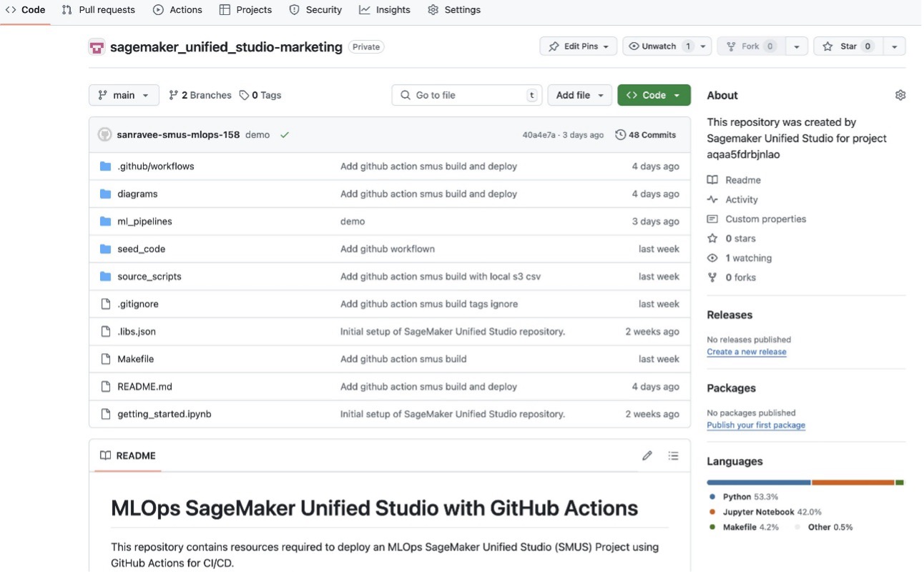Open the .github/workflows folder
The height and width of the screenshot is (574, 924).
click(x=156, y=166)
